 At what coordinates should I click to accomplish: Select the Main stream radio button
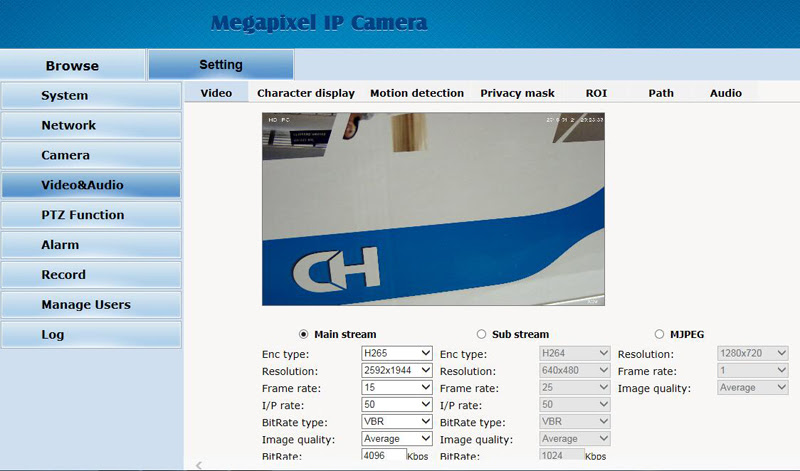[304, 334]
